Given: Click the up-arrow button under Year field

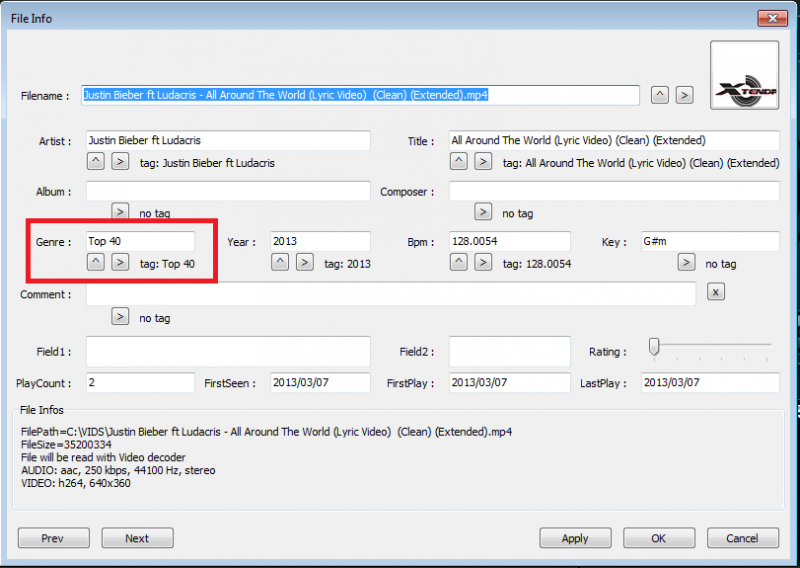Looking at the screenshot, I should 280,262.
